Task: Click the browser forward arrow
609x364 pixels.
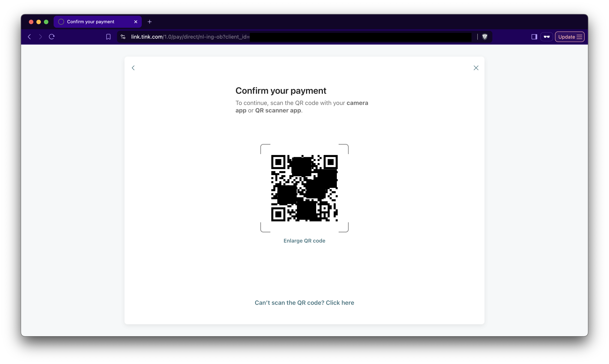Action: [x=40, y=37]
